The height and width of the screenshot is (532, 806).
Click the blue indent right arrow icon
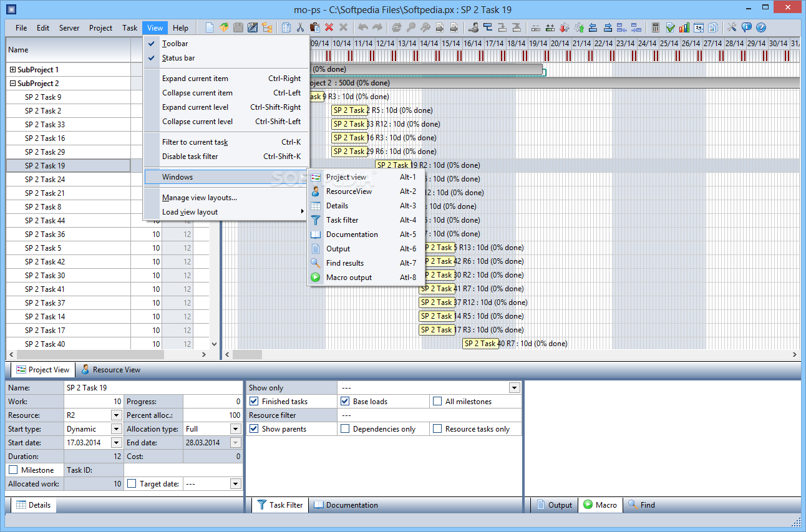608,27
